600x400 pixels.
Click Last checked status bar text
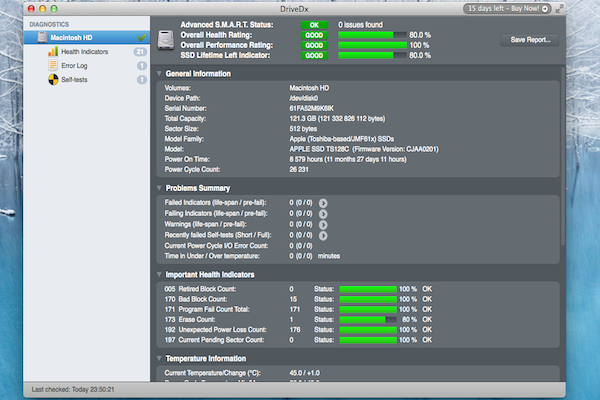point(73,390)
